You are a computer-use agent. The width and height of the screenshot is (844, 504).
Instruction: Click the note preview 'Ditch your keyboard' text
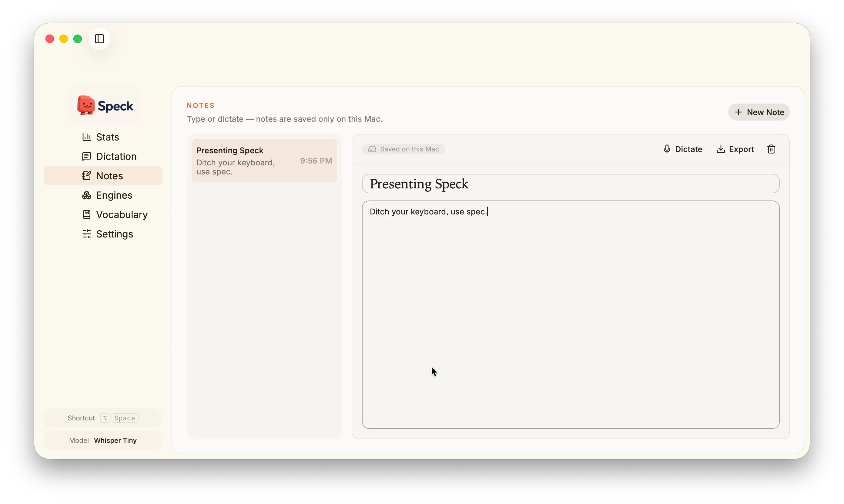coord(236,167)
